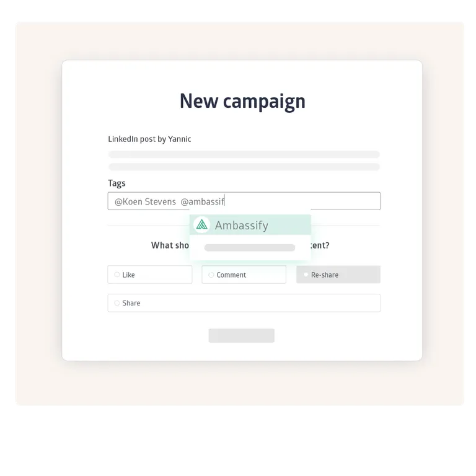Click the first gray post placeholder line
This screenshot has width=476, height=476.
pyautogui.click(x=244, y=154)
